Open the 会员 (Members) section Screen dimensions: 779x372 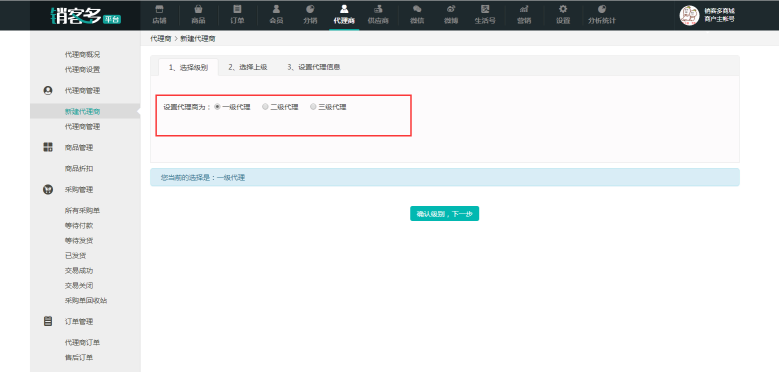pos(276,14)
